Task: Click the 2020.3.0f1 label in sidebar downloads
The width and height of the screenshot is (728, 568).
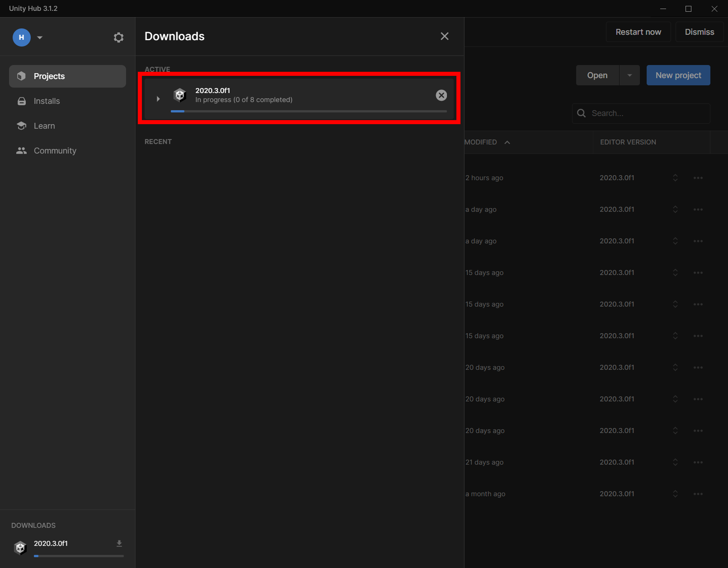Action: [x=51, y=544]
